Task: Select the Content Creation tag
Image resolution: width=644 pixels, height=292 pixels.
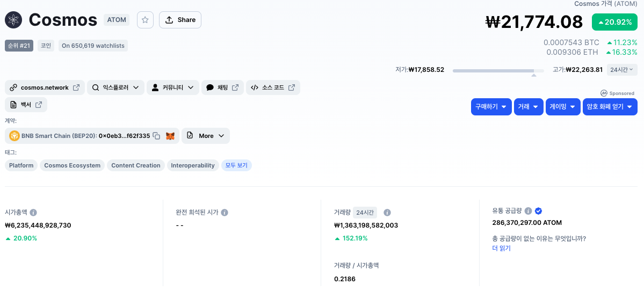Action: tap(136, 165)
